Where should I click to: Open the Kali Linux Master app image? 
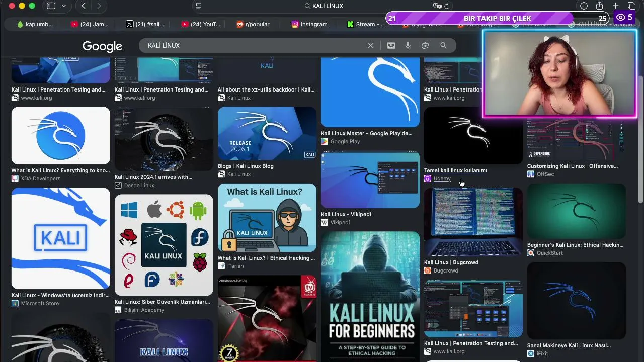pyautogui.click(x=370, y=92)
